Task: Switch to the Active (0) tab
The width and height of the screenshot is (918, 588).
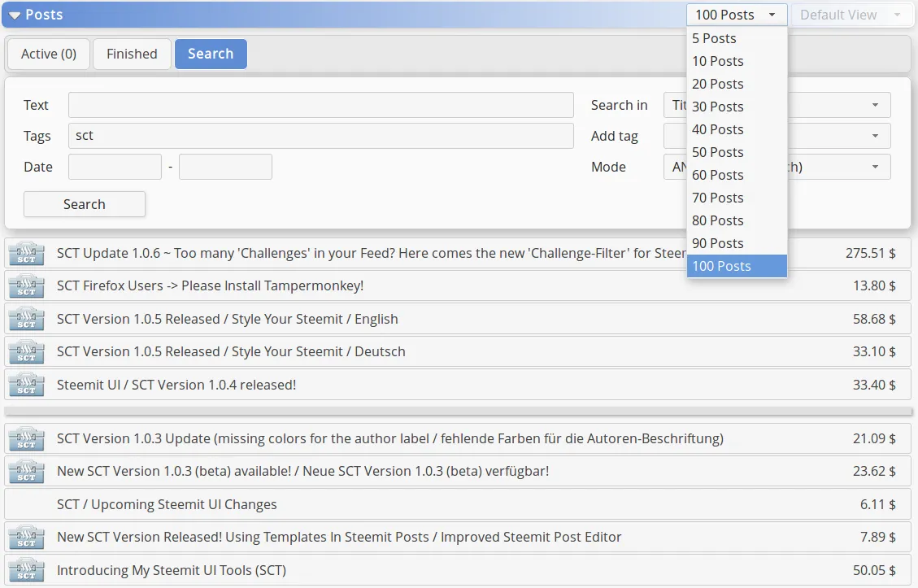Action: (49, 54)
